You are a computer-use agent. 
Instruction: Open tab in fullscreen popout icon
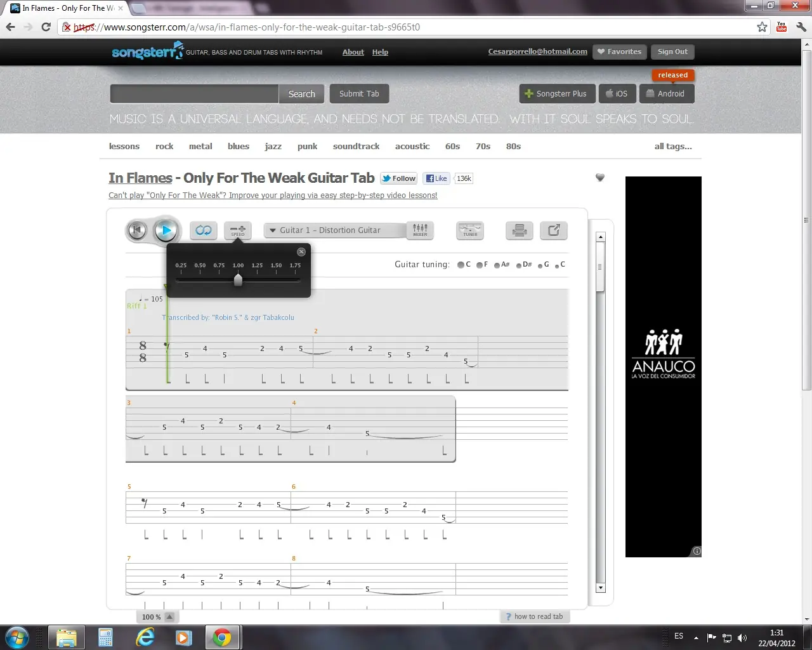click(554, 230)
